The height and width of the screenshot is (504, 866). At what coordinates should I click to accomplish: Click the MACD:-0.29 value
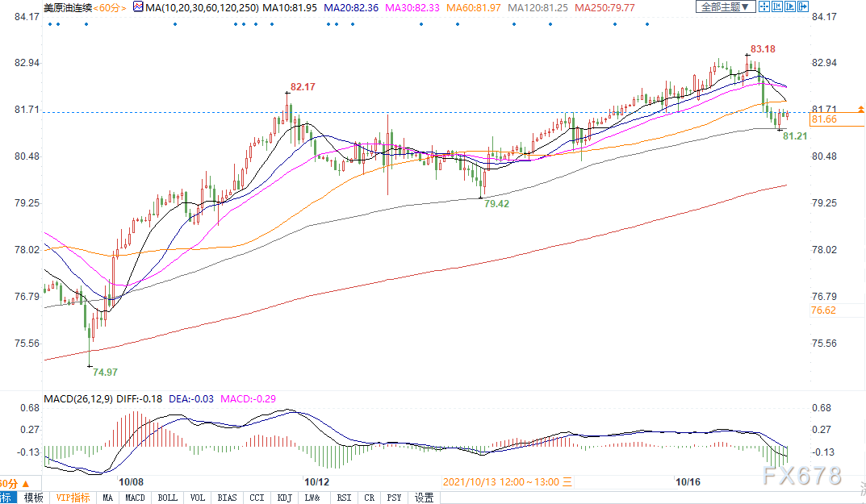pos(248,398)
